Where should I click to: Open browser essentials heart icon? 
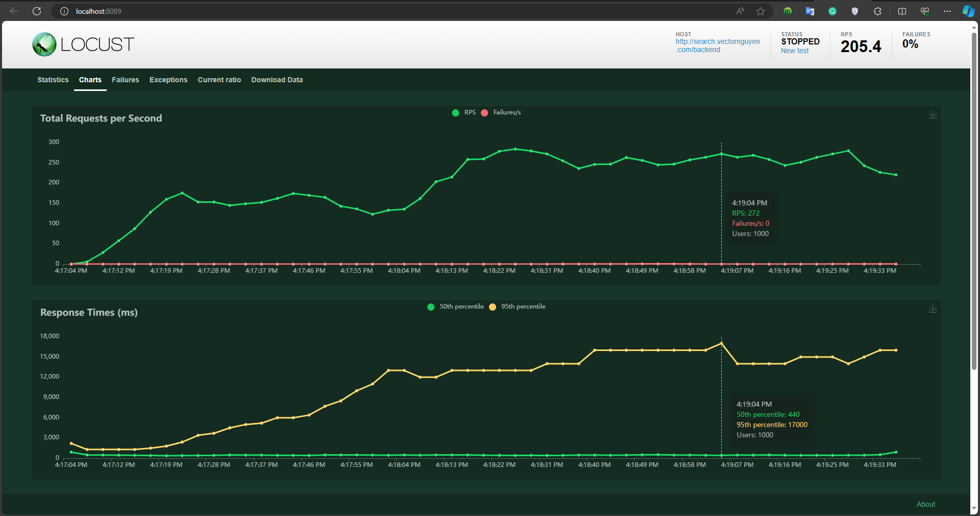(924, 11)
